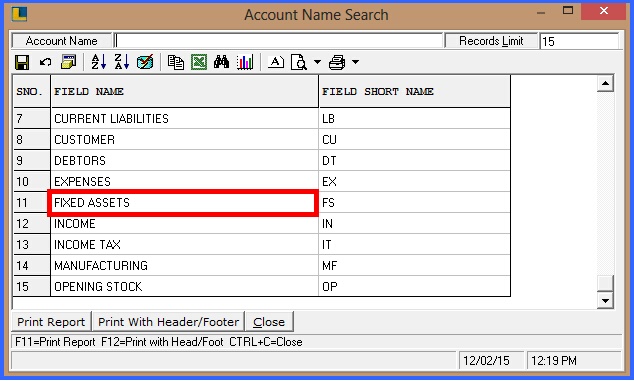The image size is (634, 381).
Task: Select the INCOME field name cell
Action: [x=184, y=224]
